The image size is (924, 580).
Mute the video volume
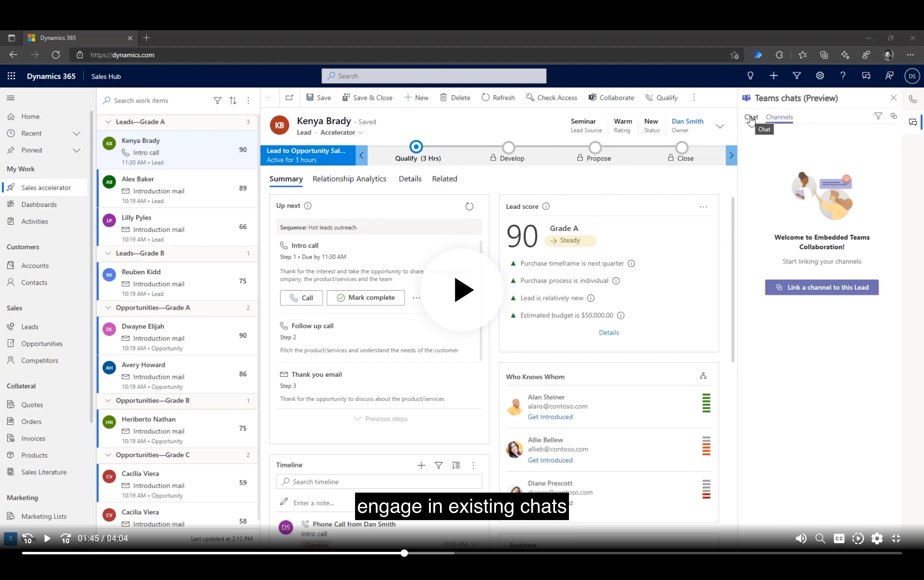click(801, 538)
